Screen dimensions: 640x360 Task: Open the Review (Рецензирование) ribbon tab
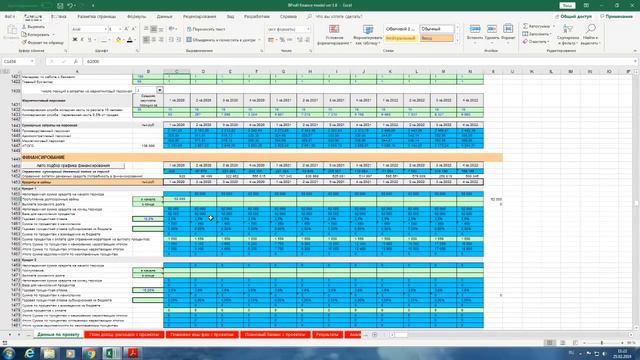click(x=200, y=16)
